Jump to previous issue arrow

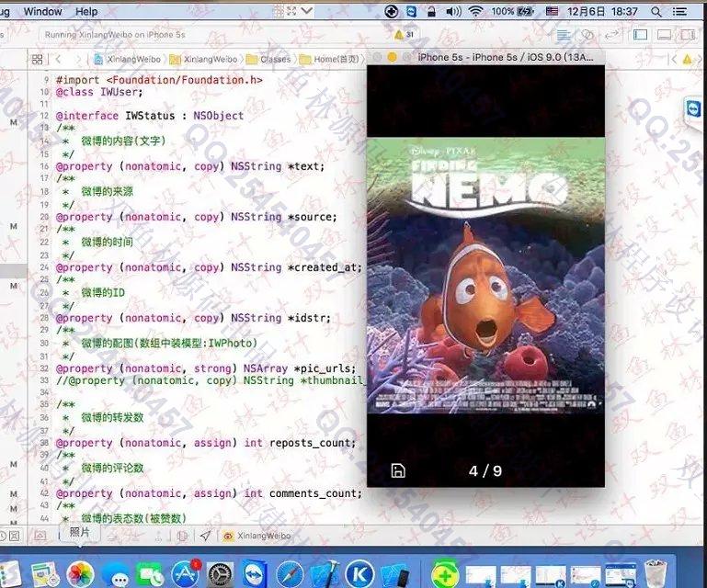(674, 59)
